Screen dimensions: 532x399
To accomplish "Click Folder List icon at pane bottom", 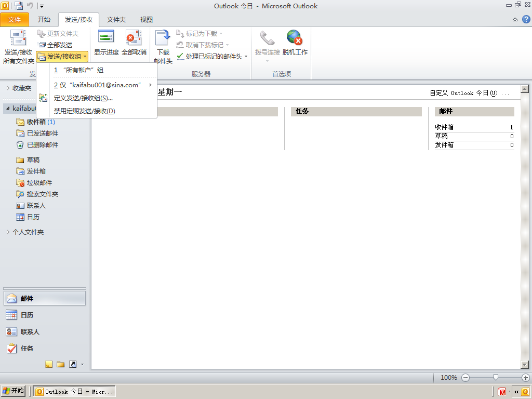I will click(x=61, y=364).
